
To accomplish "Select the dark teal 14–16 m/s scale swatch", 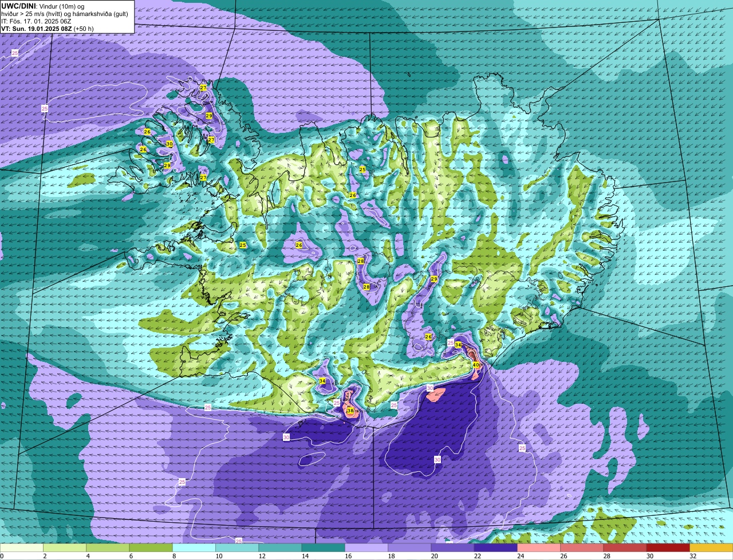I will point(324,548).
